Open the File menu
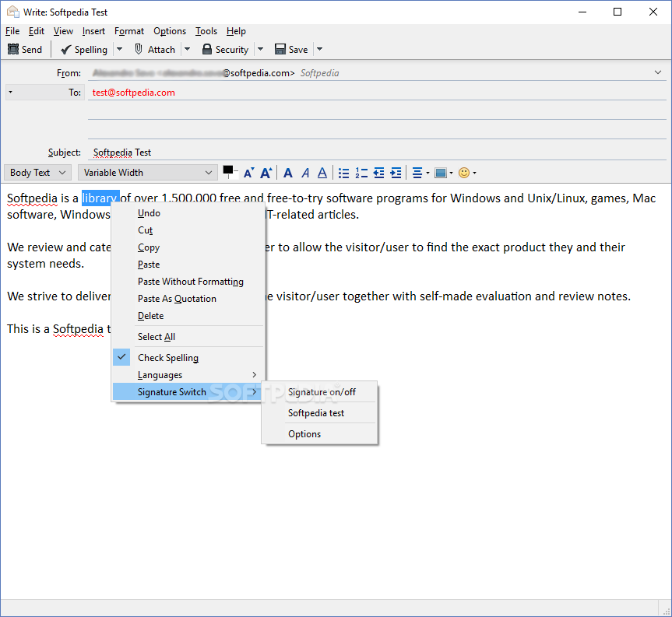 pyautogui.click(x=12, y=31)
